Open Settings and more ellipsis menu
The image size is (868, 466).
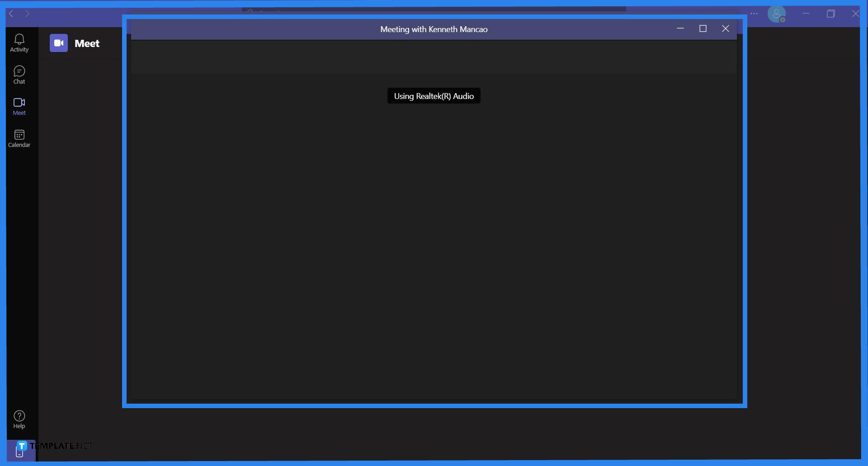pos(754,14)
